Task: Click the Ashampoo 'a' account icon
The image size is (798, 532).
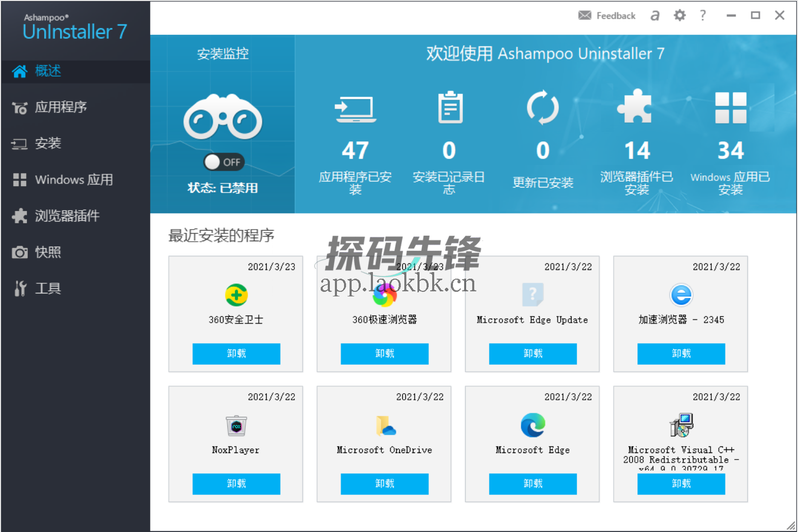Action: [x=655, y=16]
